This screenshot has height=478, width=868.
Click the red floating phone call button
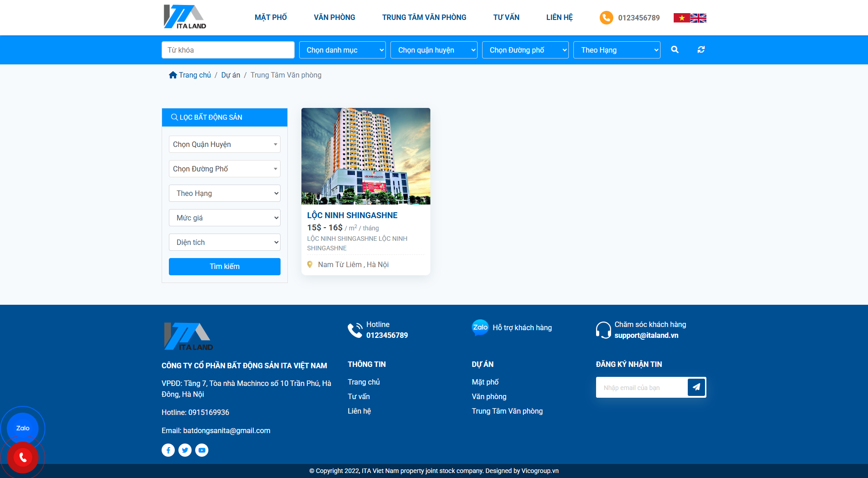point(23,458)
